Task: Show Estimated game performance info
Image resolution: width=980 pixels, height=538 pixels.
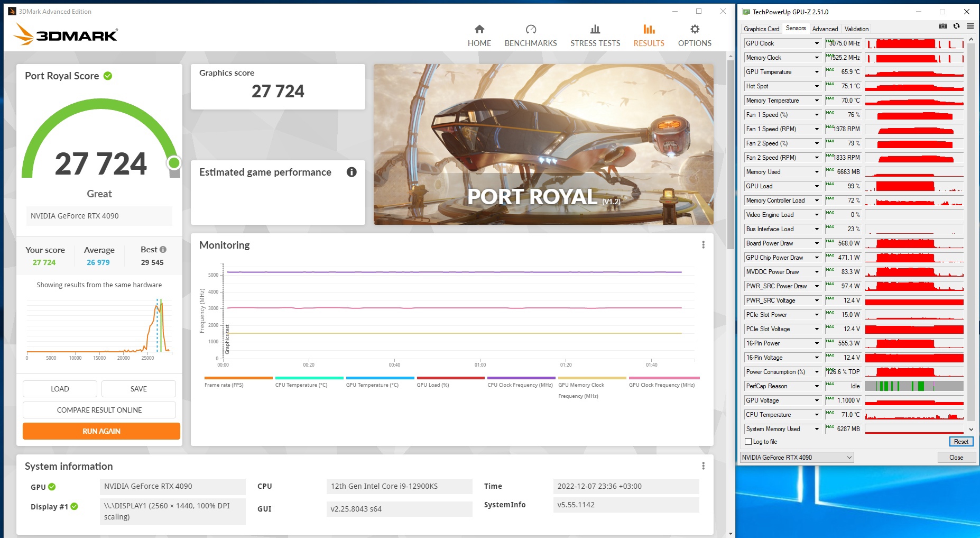Action: pyautogui.click(x=352, y=172)
